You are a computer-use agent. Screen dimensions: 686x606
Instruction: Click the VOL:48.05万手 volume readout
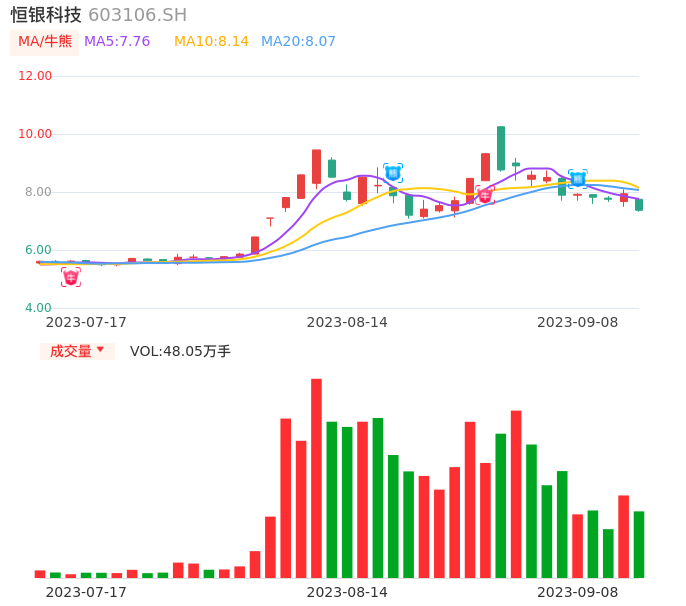click(180, 351)
